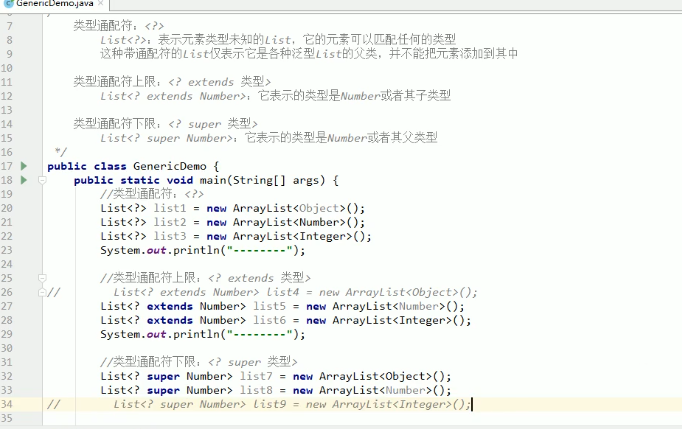Click variable list8 on line 33
The width and height of the screenshot is (682, 429).
pos(256,390)
